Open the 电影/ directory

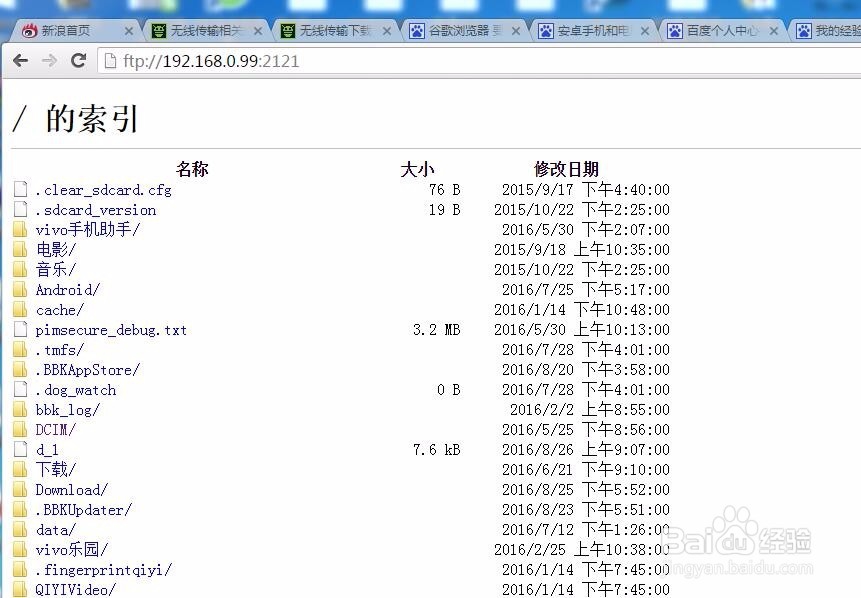click(53, 249)
